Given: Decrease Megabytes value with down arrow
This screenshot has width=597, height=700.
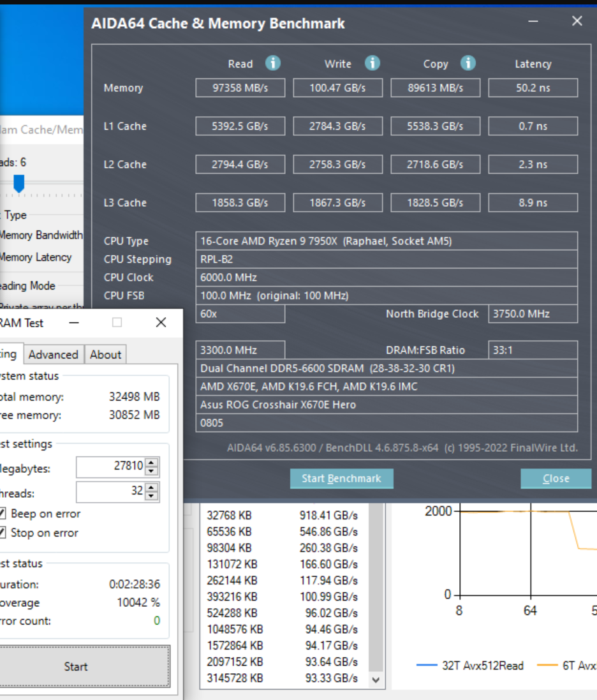Looking at the screenshot, I should 151,472.
